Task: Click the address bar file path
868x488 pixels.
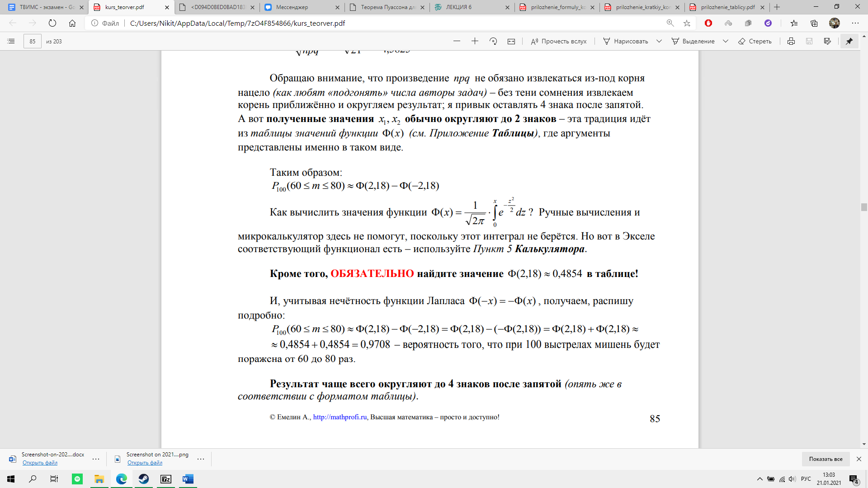Action: point(237,23)
